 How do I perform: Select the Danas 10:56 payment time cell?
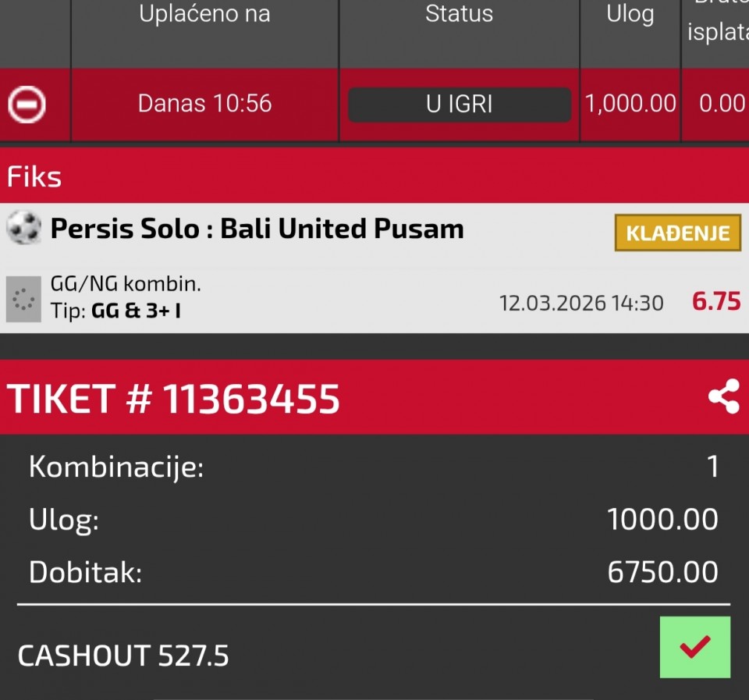point(204,104)
